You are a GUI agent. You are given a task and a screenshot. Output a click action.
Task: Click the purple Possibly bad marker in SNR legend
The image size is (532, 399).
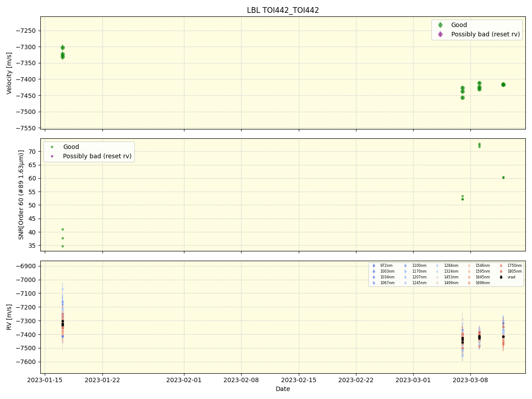point(52,156)
